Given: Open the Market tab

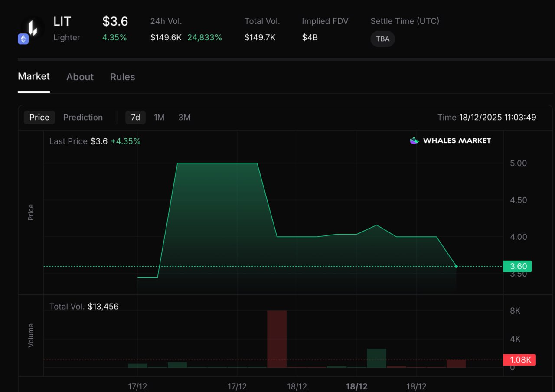Looking at the screenshot, I should click(x=34, y=77).
